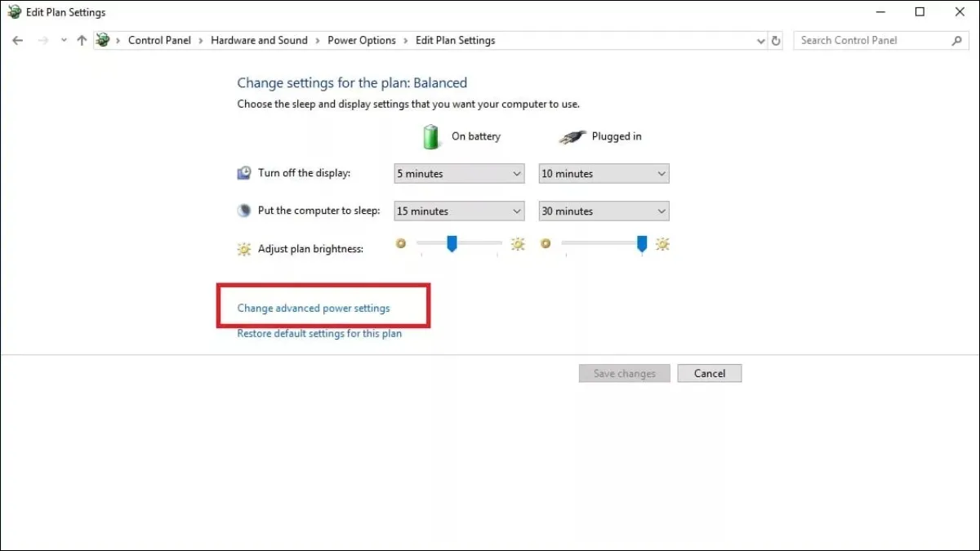Screen dimensions: 980x551
Task: Click the Up one level arrow
Action: tap(82, 40)
